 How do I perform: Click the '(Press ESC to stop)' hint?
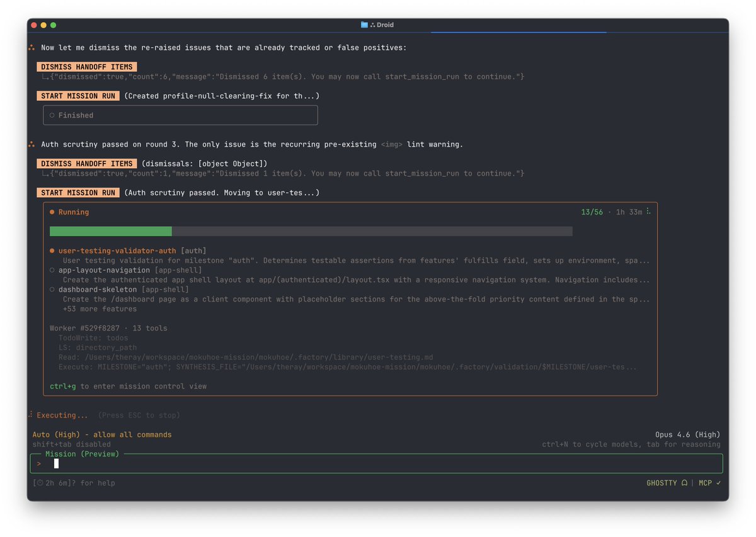pyautogui.click(x=139, y=415)
